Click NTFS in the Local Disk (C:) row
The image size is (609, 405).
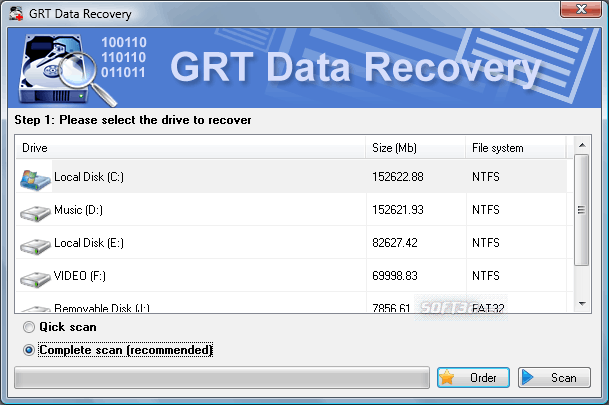tap(485, 177)
